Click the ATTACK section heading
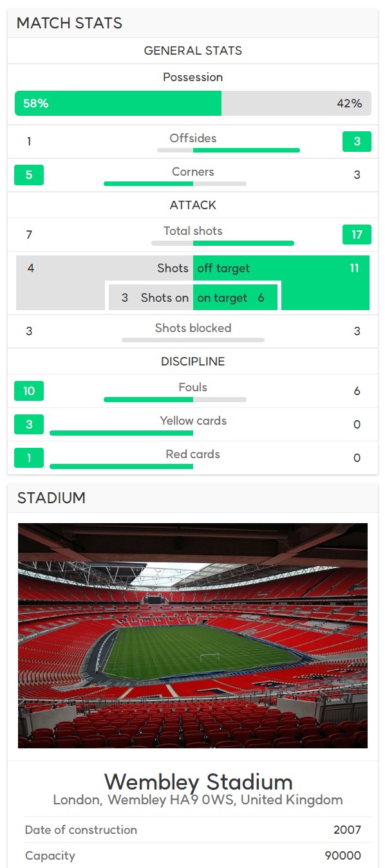Screen dimensions: 385x868 [x=193, y=205]
